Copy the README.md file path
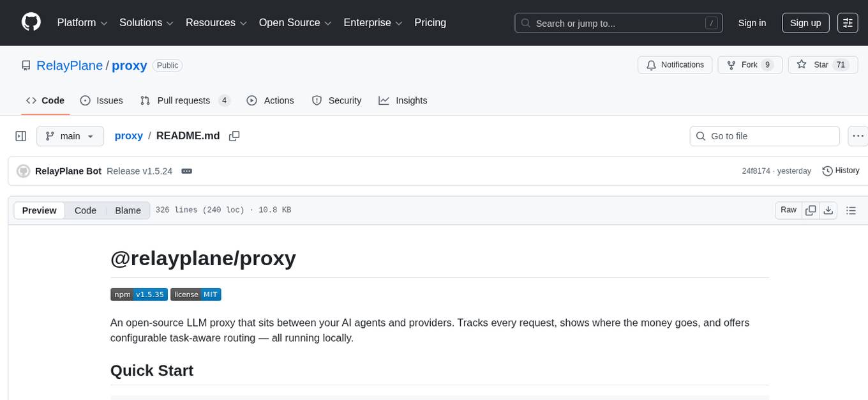The width and height of the screenshot is (868, 400). point(234,135)
